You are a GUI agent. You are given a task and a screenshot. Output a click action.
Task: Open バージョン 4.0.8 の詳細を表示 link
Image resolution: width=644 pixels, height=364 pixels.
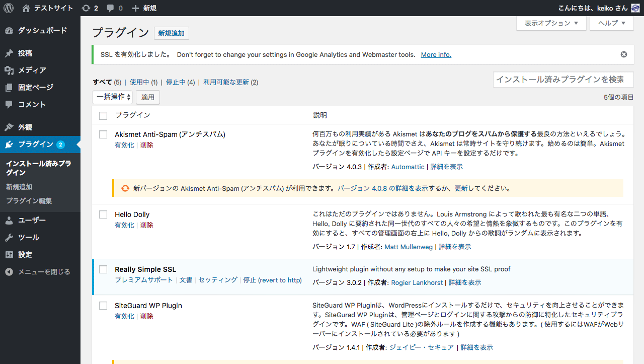383,188
